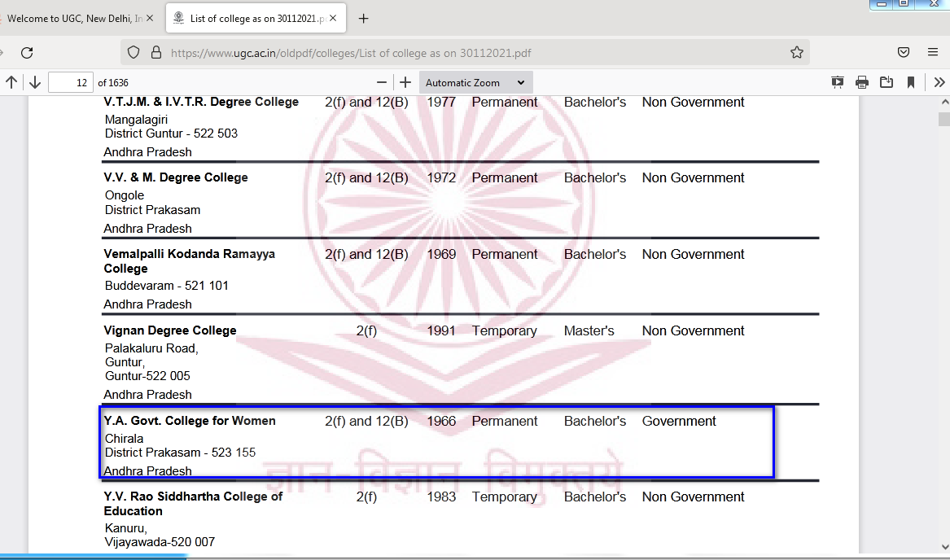Open the Firefox application menu
This screenshot has height=560, width=950.
click(x=933, y=53)
